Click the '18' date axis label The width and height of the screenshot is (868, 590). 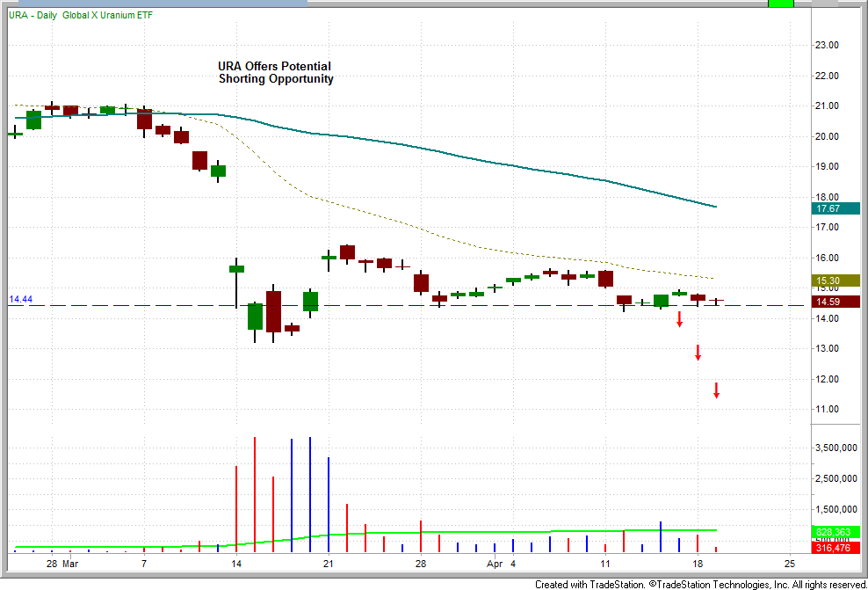(698, 564)
